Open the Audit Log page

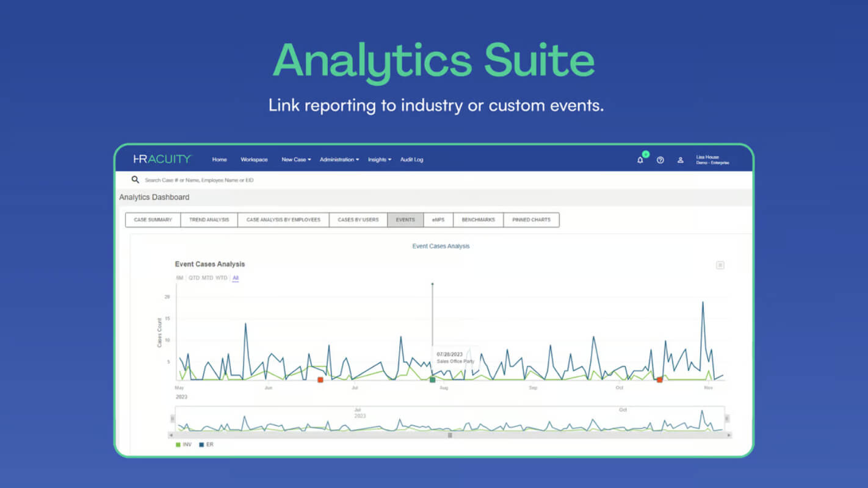coord(411,160)
